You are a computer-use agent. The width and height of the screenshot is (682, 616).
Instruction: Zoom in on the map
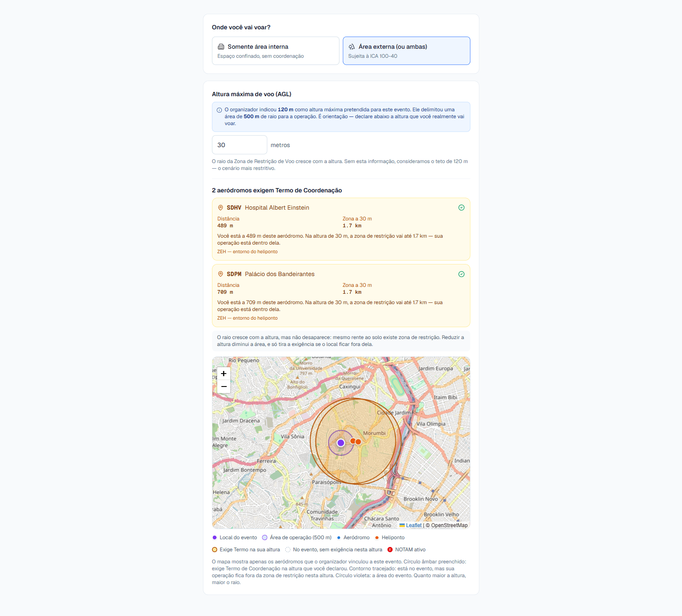point(224,374)
